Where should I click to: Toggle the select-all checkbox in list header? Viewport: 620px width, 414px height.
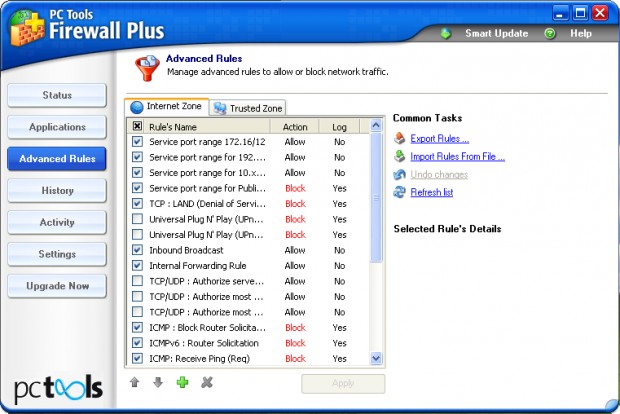tap(137, 126)
